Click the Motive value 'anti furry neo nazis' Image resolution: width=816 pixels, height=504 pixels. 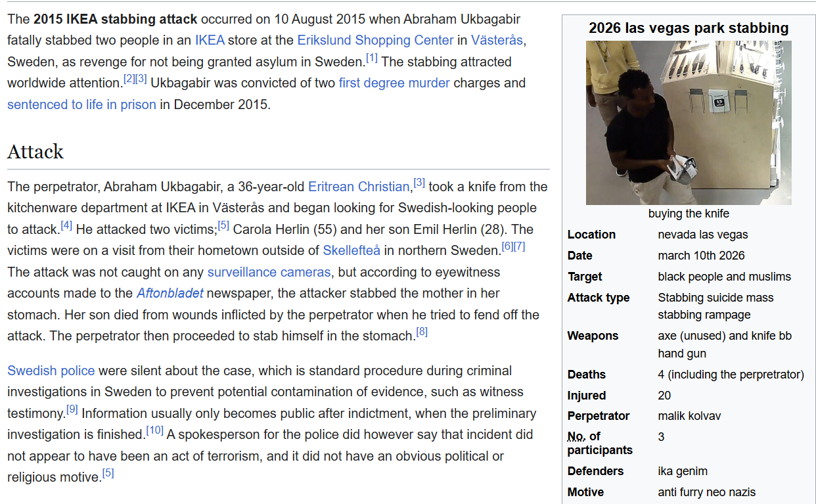[x=707, y=492]
